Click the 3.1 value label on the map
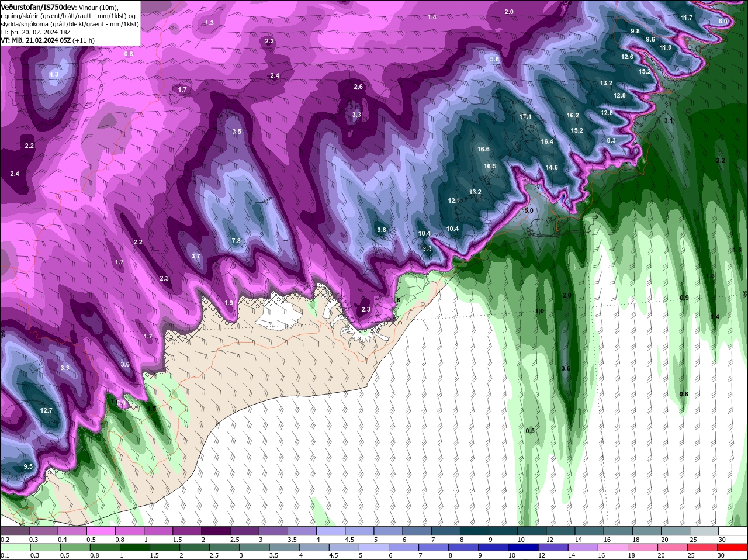 (669, 120)
